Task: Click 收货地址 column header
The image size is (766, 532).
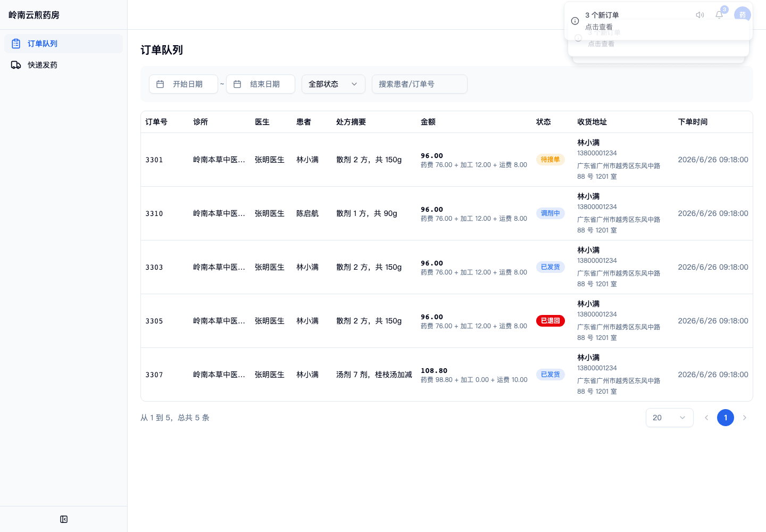Action: point(592,122)
